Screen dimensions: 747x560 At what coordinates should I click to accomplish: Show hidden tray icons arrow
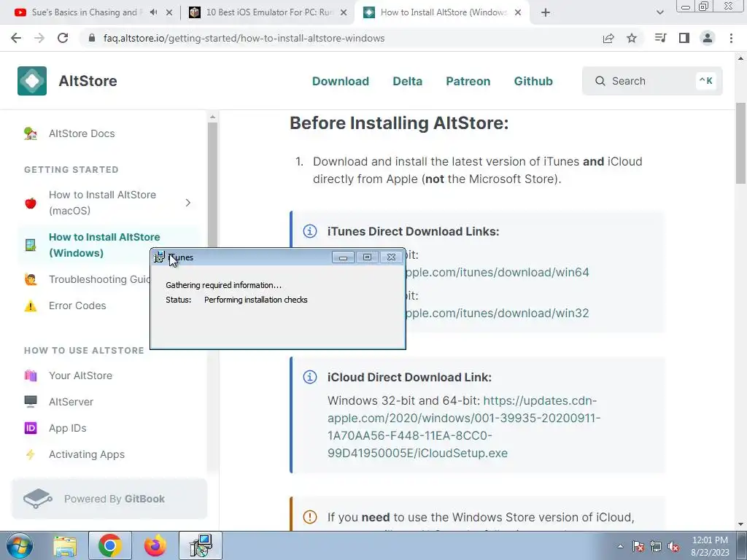coord(620,547)
